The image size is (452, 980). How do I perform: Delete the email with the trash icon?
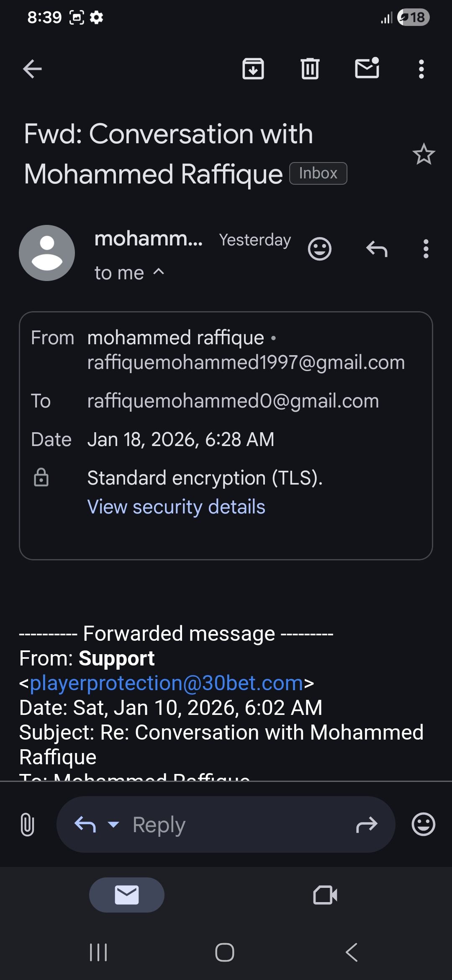tap(310, 69)
